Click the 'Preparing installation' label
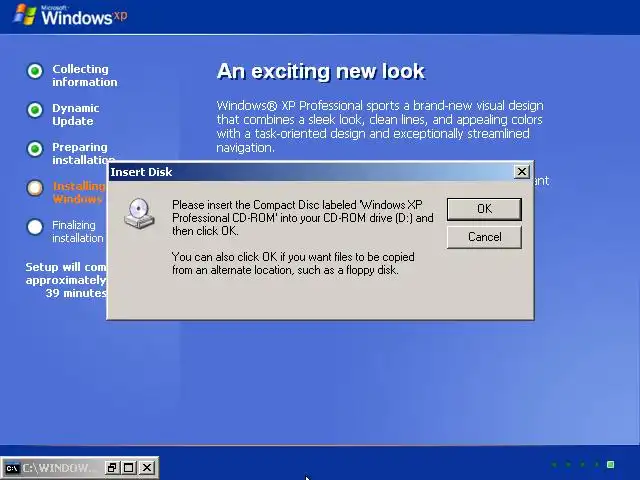 (83, 153)
